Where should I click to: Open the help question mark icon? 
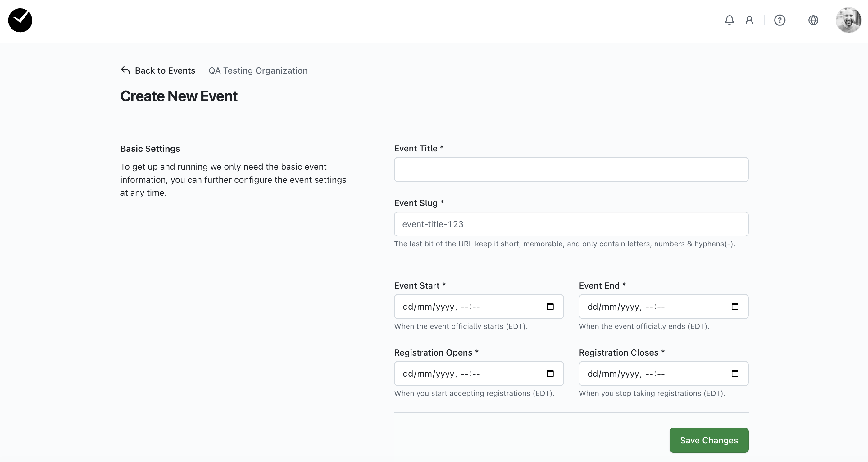coord(779,20)
